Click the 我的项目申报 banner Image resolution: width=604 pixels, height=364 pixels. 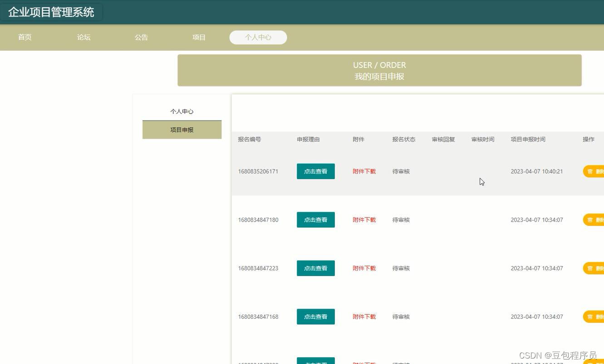tap(379, 76)
